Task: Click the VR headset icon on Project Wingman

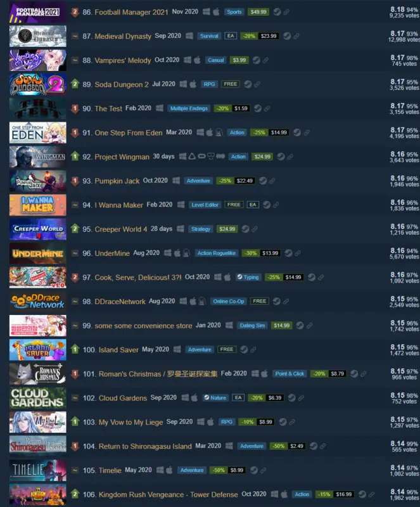Action: (211, 156)
